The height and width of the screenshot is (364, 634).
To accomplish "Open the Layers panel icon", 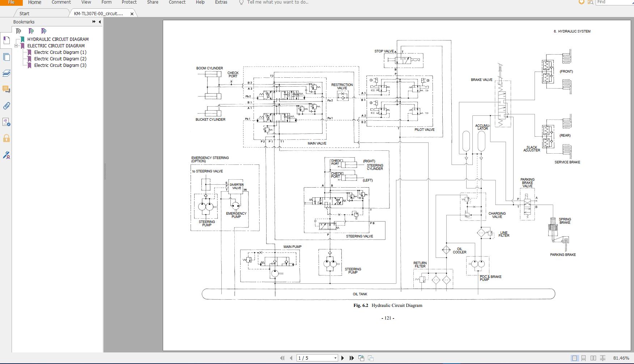I will [x=6, y=73].
